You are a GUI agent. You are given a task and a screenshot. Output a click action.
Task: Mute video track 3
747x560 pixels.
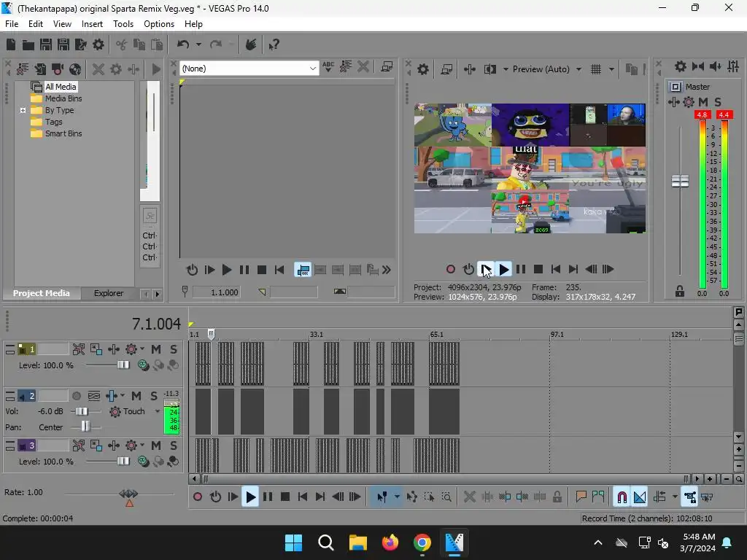(x=156, y=446)
